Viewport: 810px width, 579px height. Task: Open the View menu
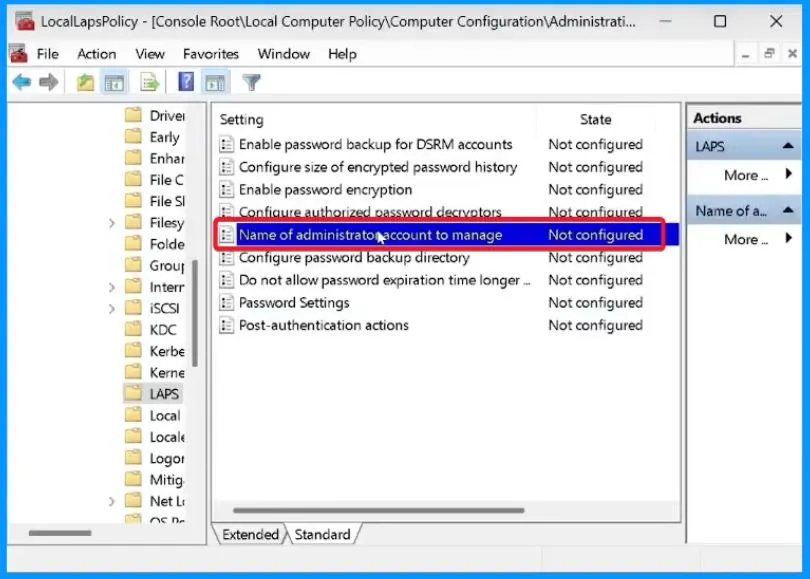(150, 54)
